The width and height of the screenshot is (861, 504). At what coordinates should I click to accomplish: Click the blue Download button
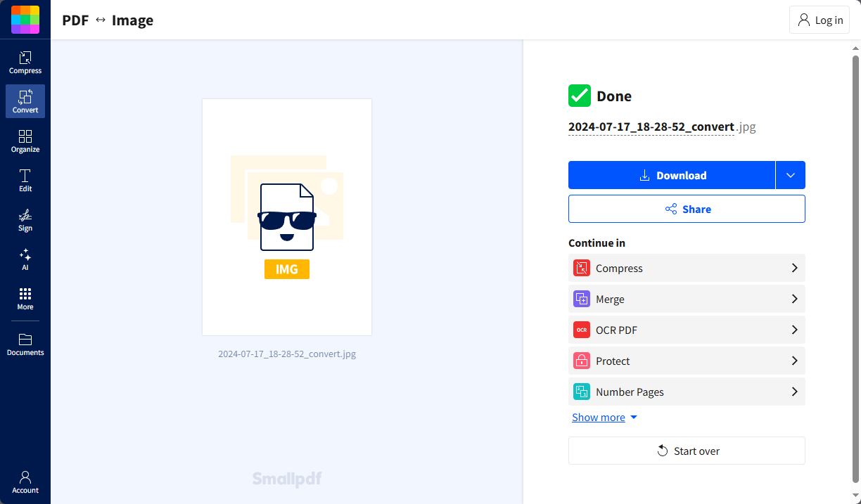pos(672,175)
